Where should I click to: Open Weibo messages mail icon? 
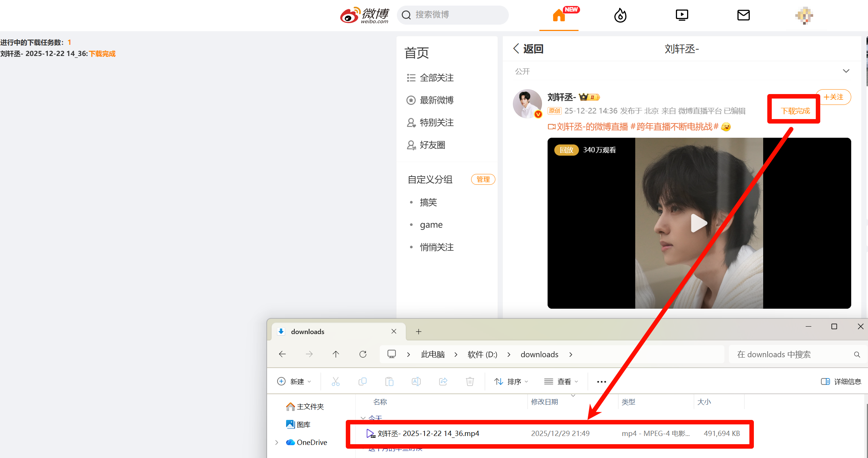tap(743, 15)
